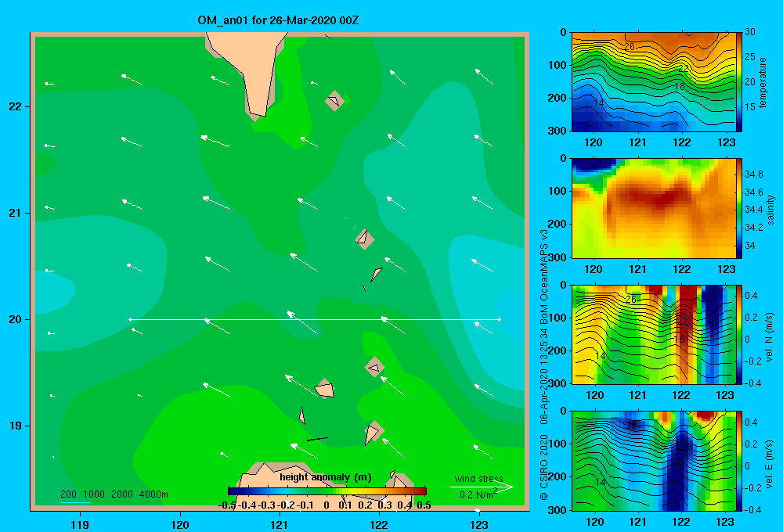Click the '200 1000 2000 4000m' depth legend

114,494
